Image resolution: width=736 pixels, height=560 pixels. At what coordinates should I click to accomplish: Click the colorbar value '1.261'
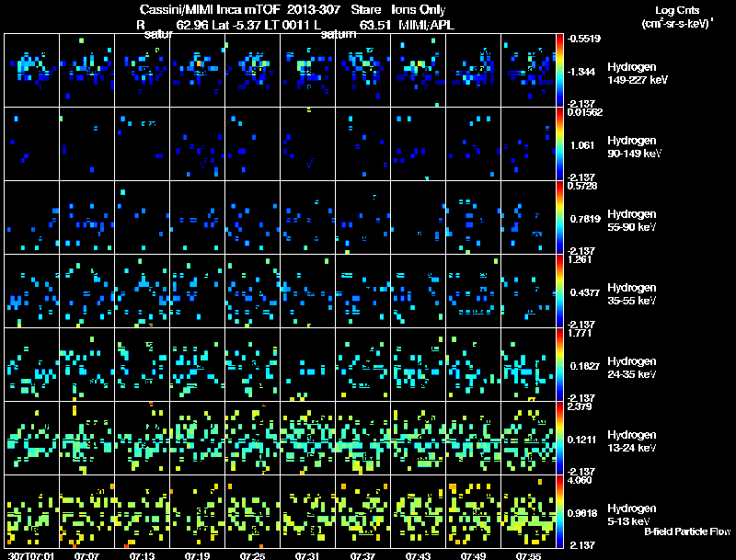[x=580, y=259]
